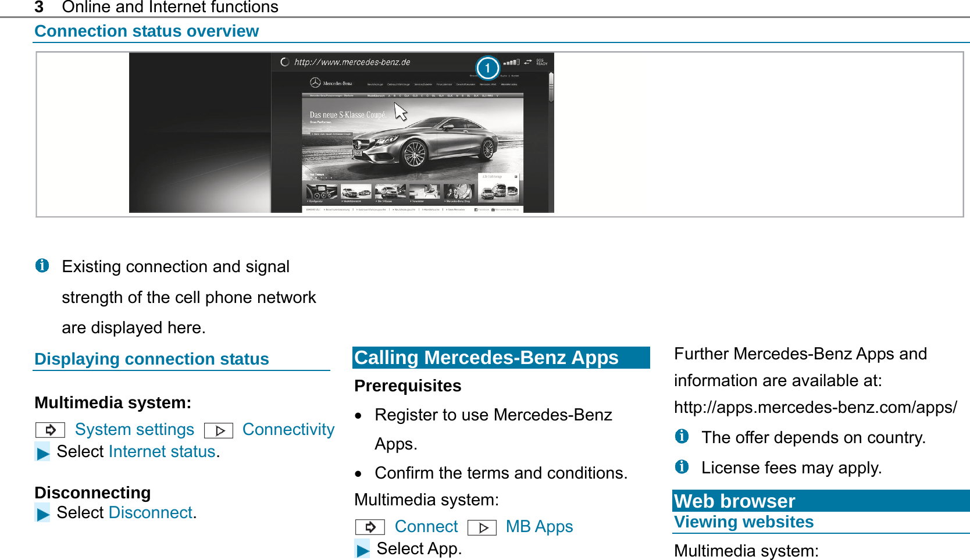Select the 'Internet status' link
This screenshot has width=970, height=560.
(x=162, y=451)
